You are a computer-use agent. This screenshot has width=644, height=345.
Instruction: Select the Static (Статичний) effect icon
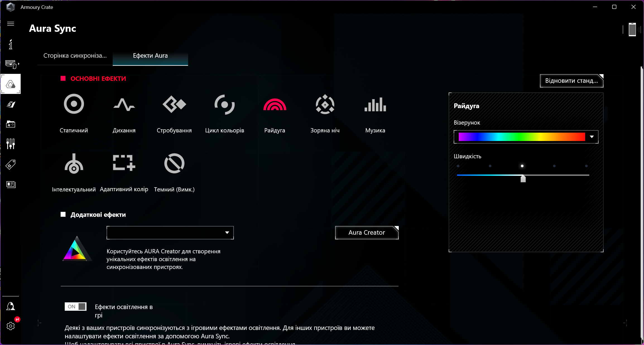point(74,104)
